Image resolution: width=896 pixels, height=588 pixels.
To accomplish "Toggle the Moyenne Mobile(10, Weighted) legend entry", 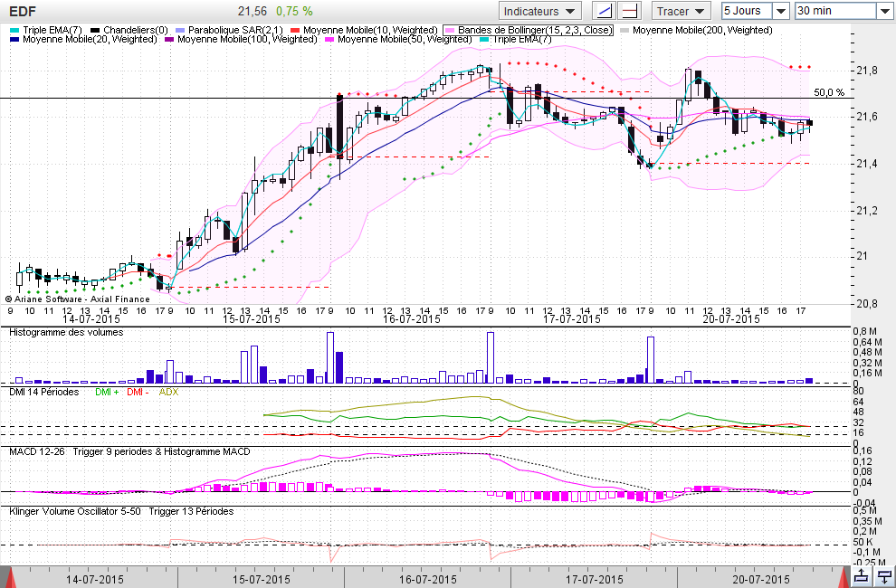I will (x=365, y=30).
